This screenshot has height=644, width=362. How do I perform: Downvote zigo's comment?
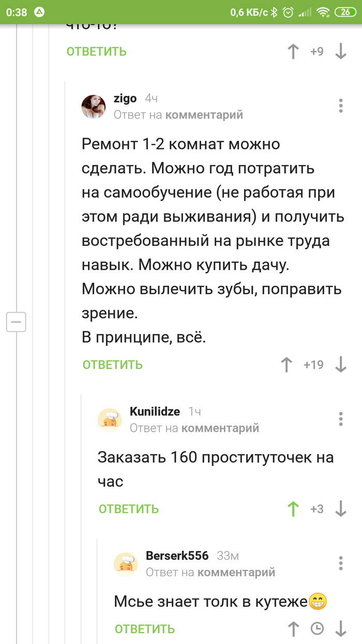(x=341, y=365)
